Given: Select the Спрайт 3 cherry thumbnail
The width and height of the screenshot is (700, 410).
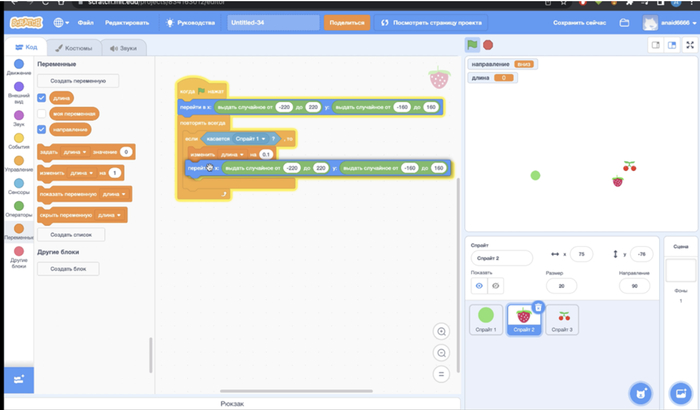Looking at the screenshot, I should tap(564, 320).
